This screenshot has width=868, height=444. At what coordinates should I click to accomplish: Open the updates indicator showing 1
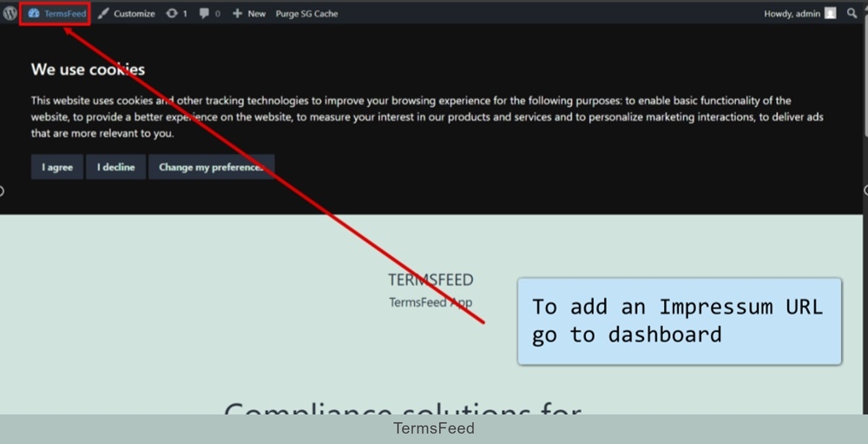[176, 13]
